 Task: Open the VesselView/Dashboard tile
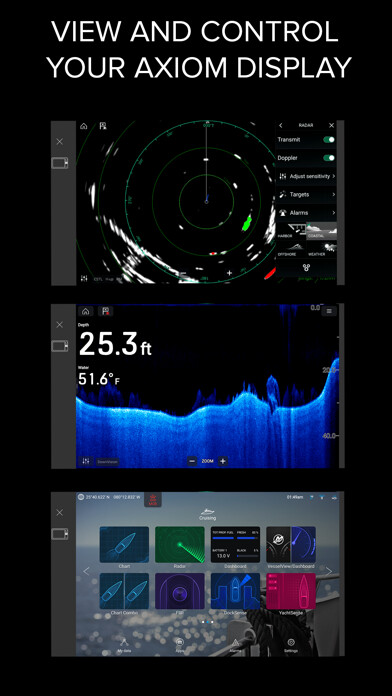click(291, 545)
